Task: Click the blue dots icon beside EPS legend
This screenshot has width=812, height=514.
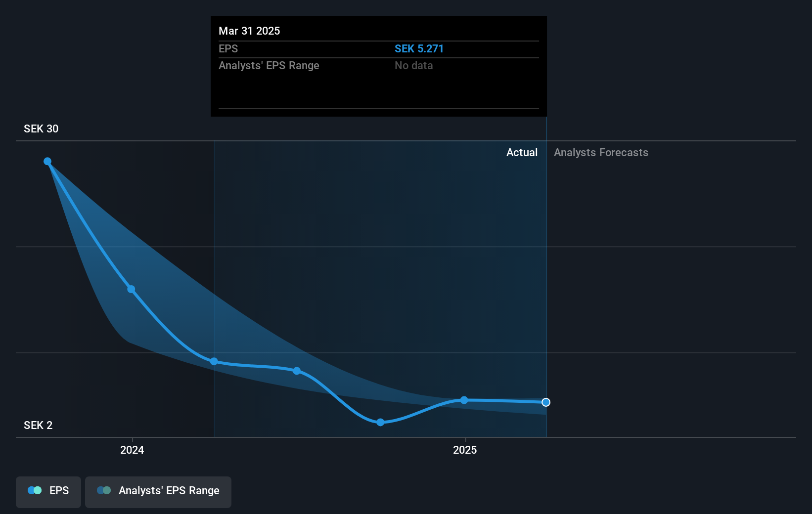Action: pyautogui.click(x=35, y=490)
